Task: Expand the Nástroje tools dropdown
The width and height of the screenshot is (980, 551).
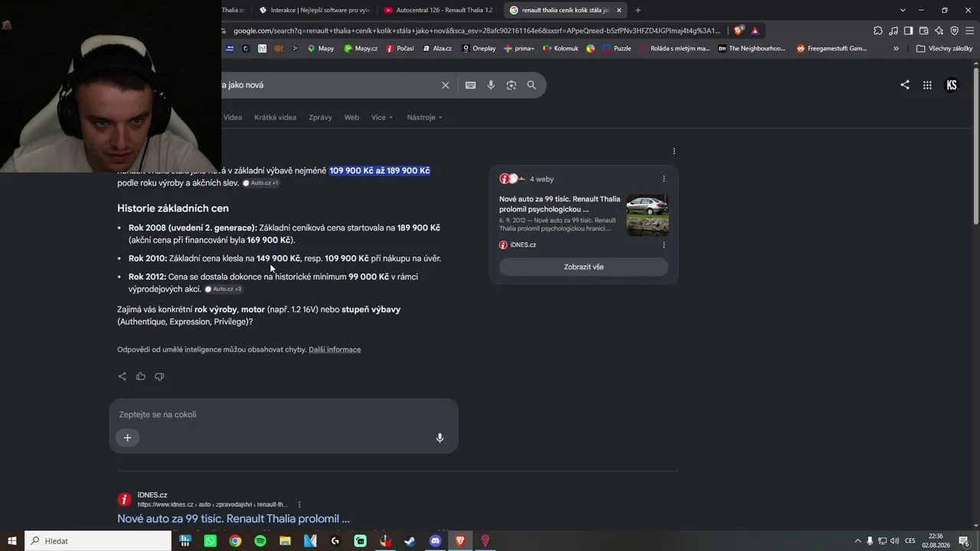Action: [425, 117]
